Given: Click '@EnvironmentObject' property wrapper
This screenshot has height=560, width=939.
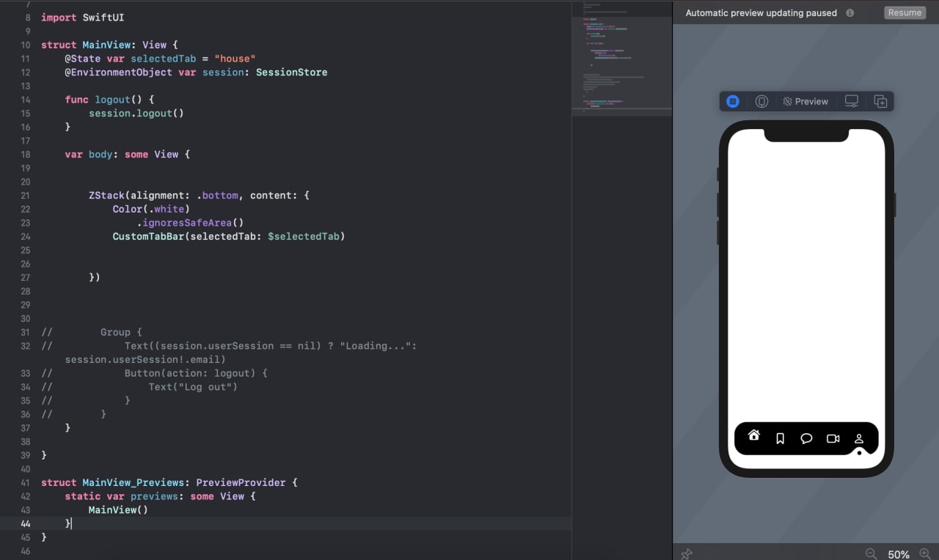Looking at the screenshot, I should (118, 73).
